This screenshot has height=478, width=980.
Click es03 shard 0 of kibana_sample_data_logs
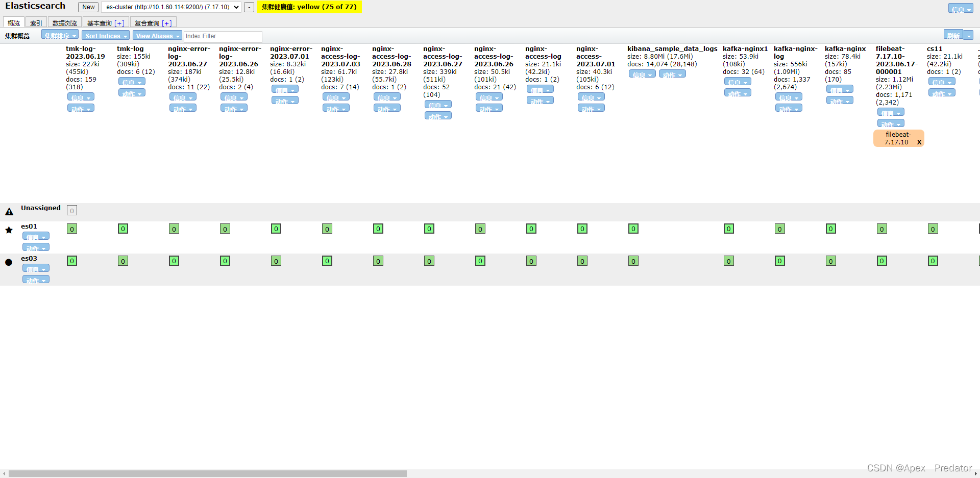tap(633, 261)
